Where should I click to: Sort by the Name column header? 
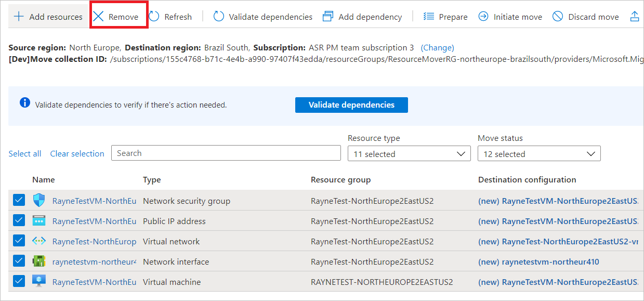coord(43,180)
